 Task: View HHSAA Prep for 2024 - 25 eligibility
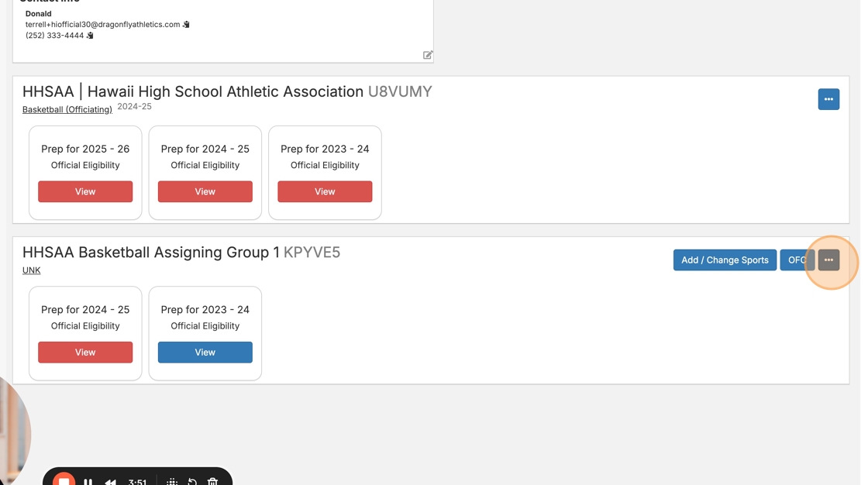(x=205, y=191)
